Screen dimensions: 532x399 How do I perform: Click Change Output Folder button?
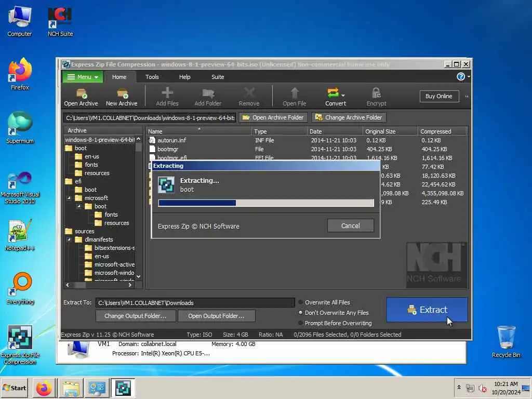tap(136, 316)
